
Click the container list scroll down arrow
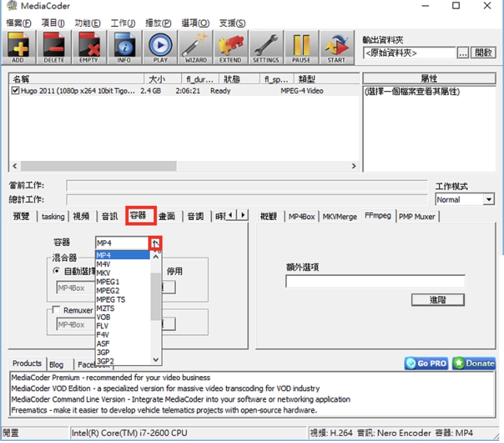(x=156, y=360)
